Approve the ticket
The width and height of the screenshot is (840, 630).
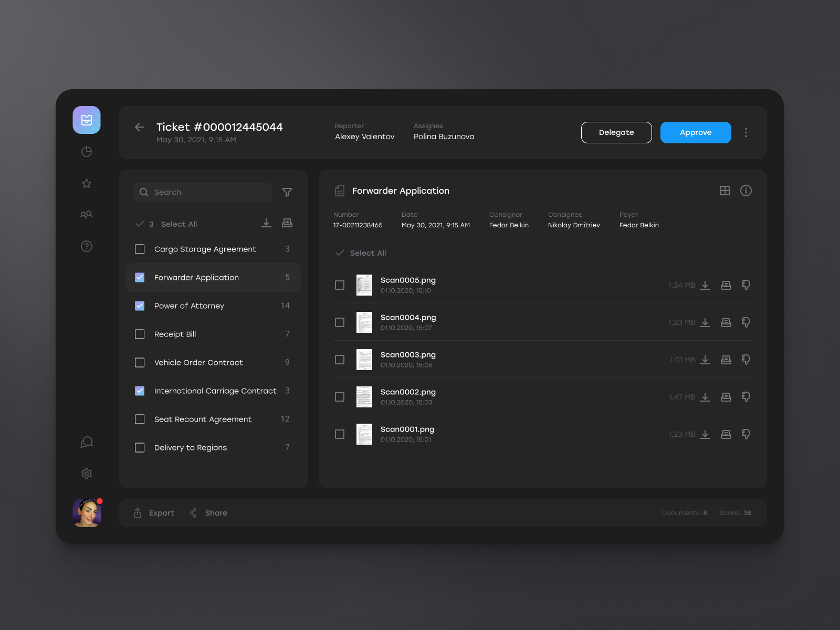click(x=696, y=132)
